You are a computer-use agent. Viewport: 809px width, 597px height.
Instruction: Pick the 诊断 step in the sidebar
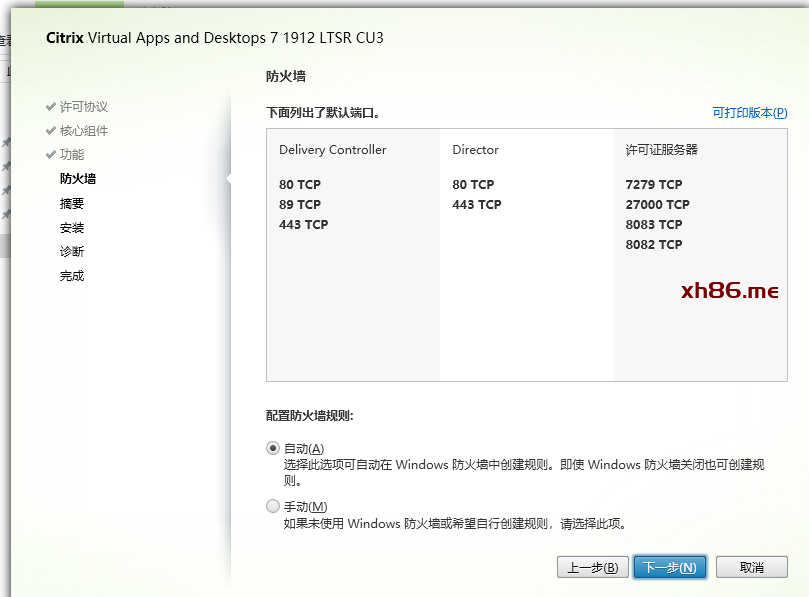coord(72,251)
